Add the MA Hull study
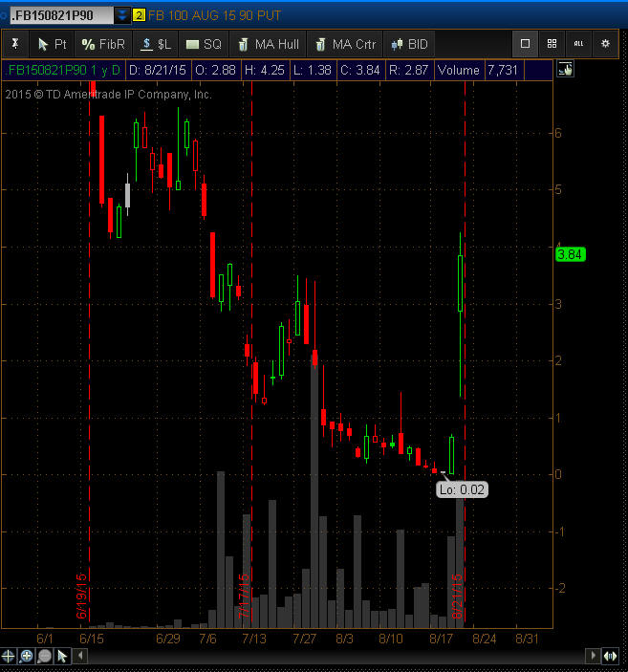The image size is (628, 672). (x=269, y=44)
